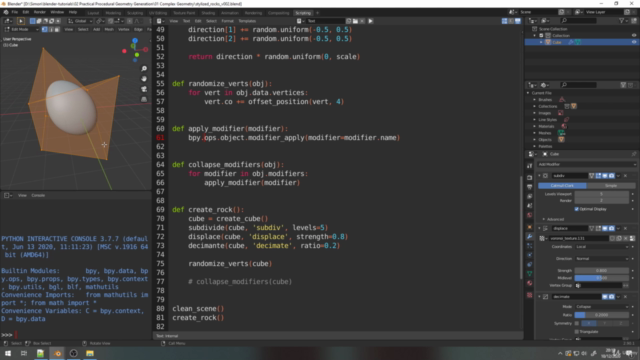
Task: Remove the displace modifier with its X
Action: [625, 229]
